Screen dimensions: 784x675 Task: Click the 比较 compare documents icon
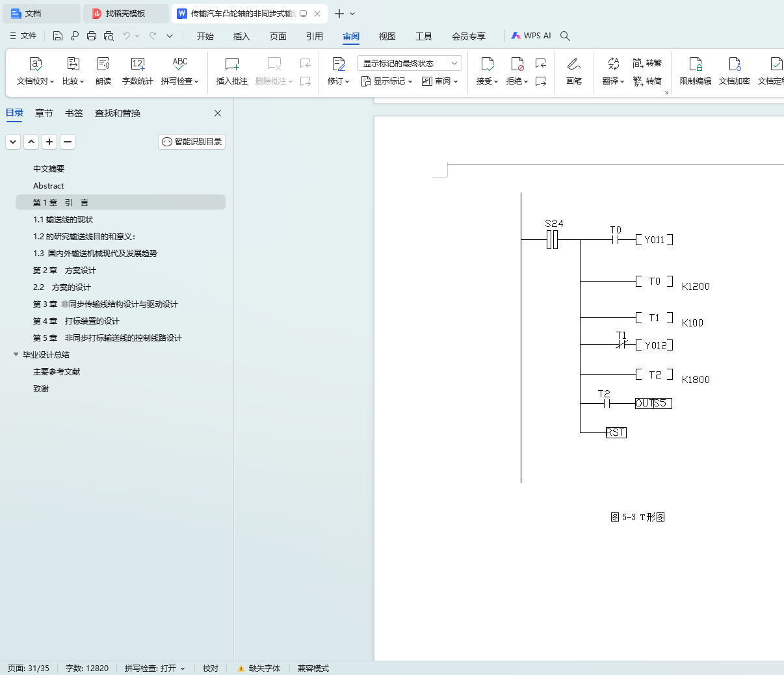point(73,64)
